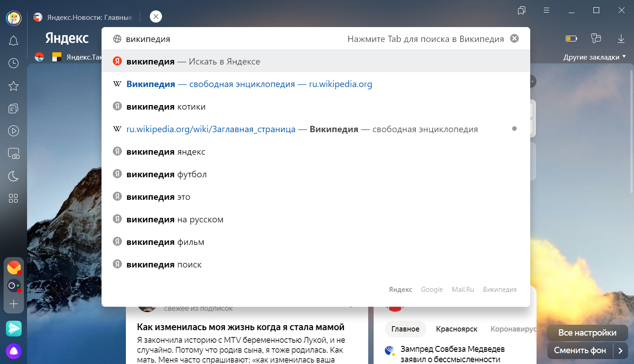Image resolution: width=634 pixels, height=364 pixels.
Task: Select 'википедия — Искать в Яндексе'
Action: click(x=193, y=62)
